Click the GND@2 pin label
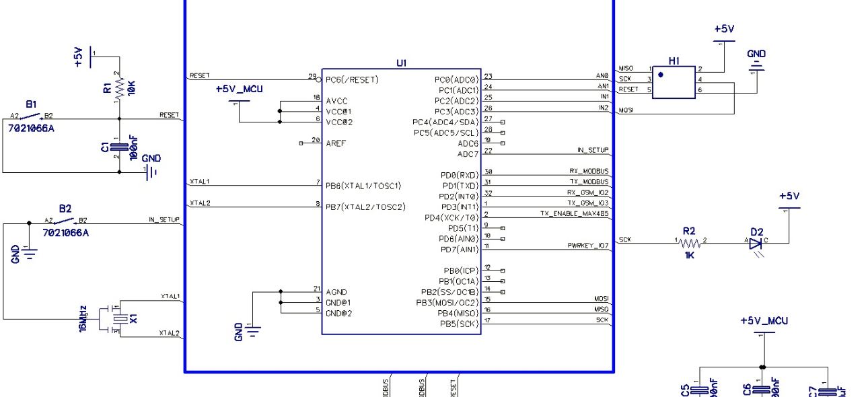The image size is (868, 397). (x=338, y=314)
